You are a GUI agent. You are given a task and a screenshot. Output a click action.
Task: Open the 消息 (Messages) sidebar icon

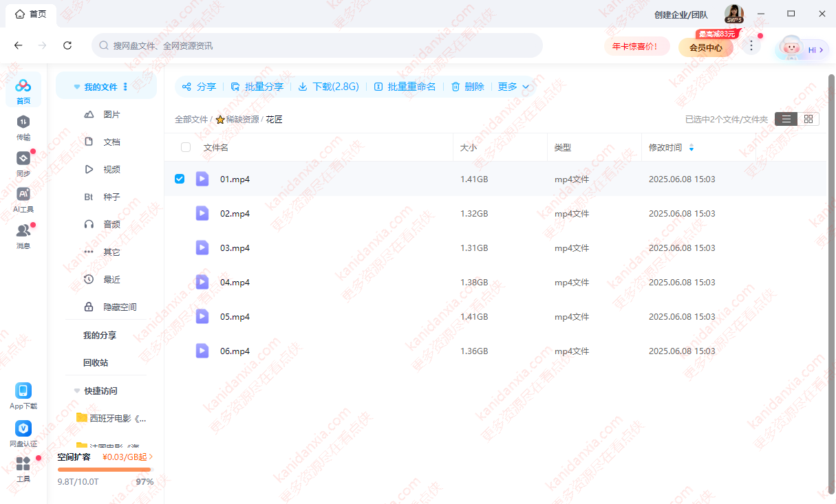23,231
